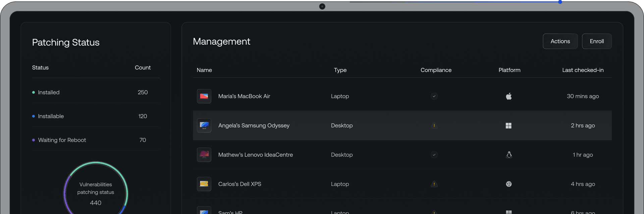Open the Actions menu
644x214 pixels.
pyautogui.click(x=560, y=41)
